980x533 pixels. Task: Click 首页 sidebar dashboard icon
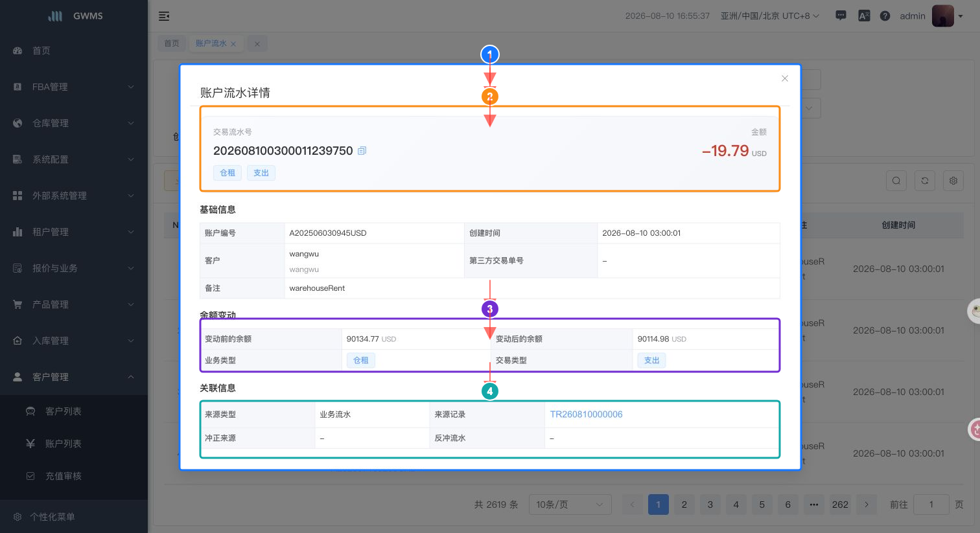coord(17,51)
